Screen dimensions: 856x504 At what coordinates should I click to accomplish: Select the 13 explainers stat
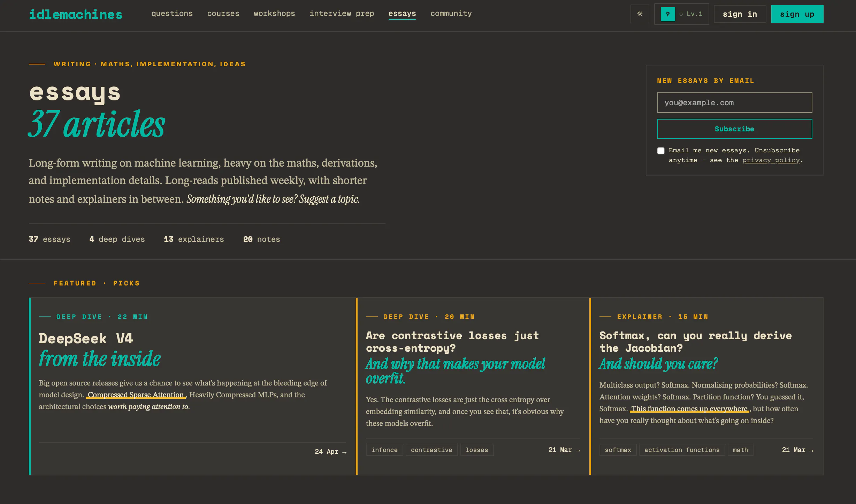tap(194, 239)
